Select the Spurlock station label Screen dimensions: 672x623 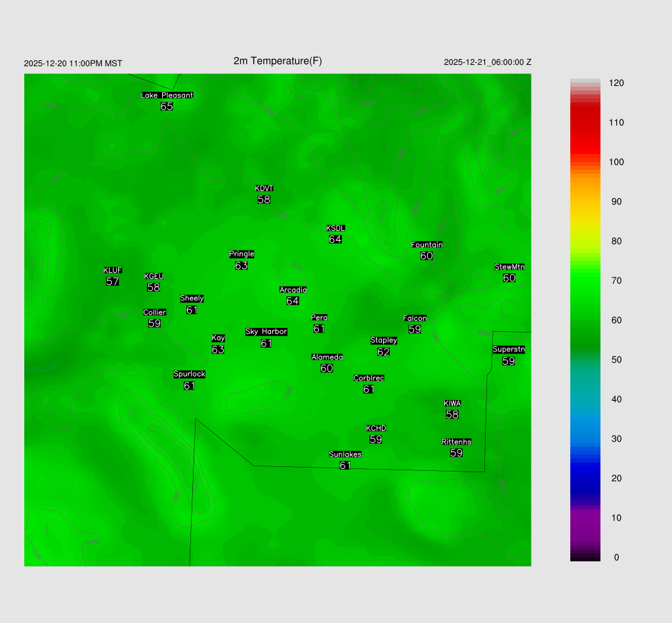click(x=189, y=374)
